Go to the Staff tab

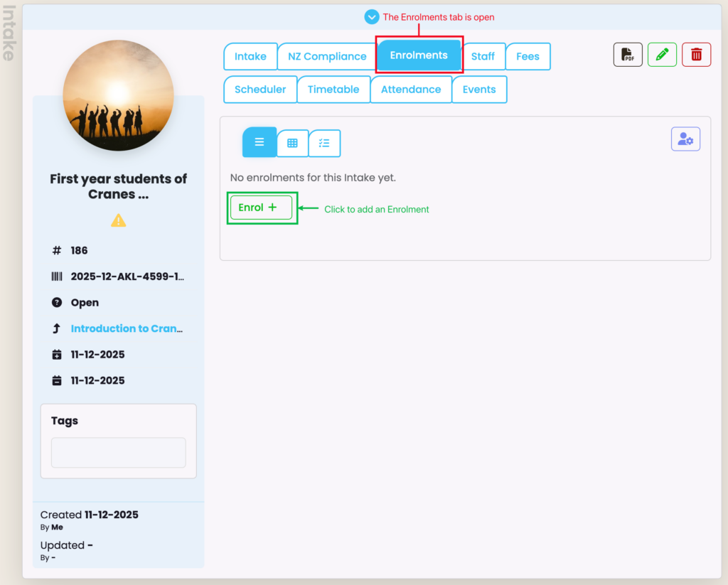point(483,57)
